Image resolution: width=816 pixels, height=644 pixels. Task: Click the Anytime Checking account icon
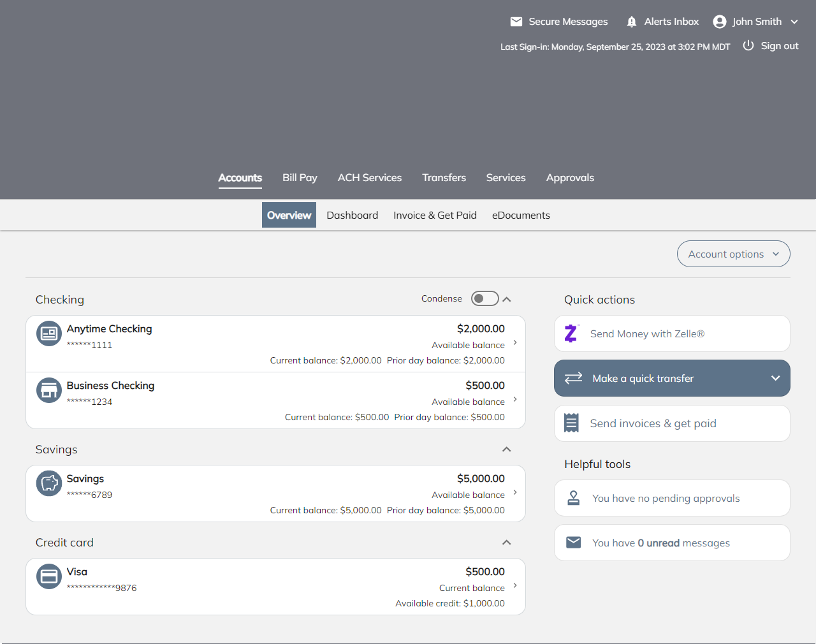(x=49, y=333)
